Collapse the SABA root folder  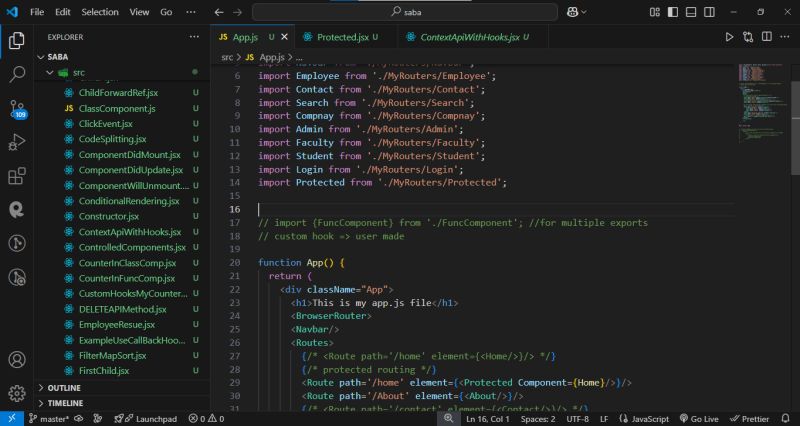(56, 57)
